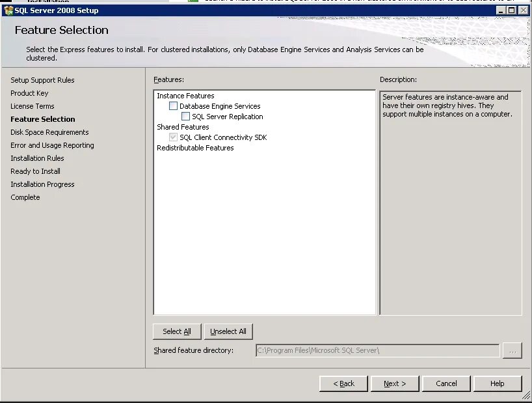Click the Unselect All button
Screen dimensions: 532x403
[228, 331]
